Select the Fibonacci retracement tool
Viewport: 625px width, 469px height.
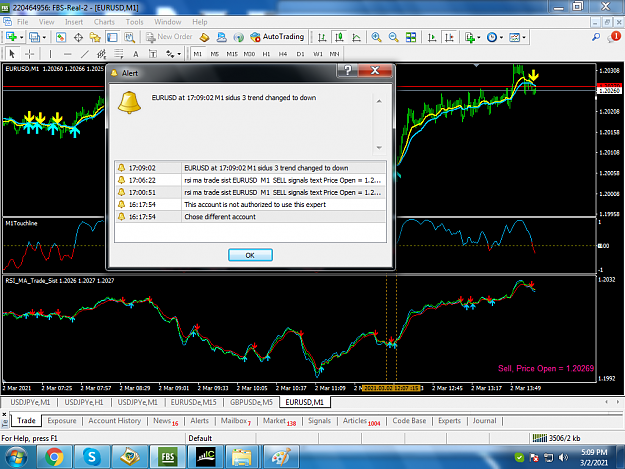pyautogui.click(x=119, y=54)
